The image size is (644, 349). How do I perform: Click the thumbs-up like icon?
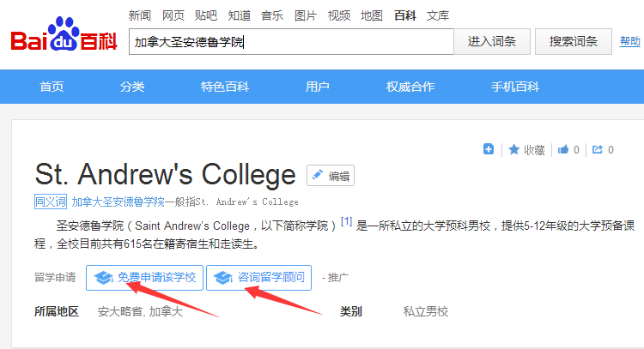coord(563,150)
